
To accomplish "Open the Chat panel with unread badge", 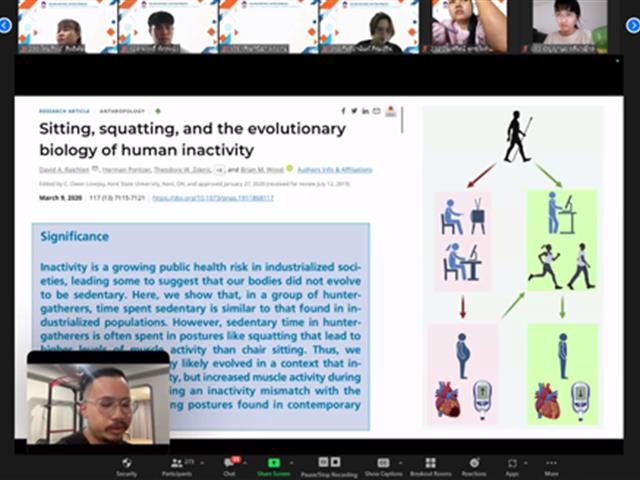I will (x=229, y=467).
